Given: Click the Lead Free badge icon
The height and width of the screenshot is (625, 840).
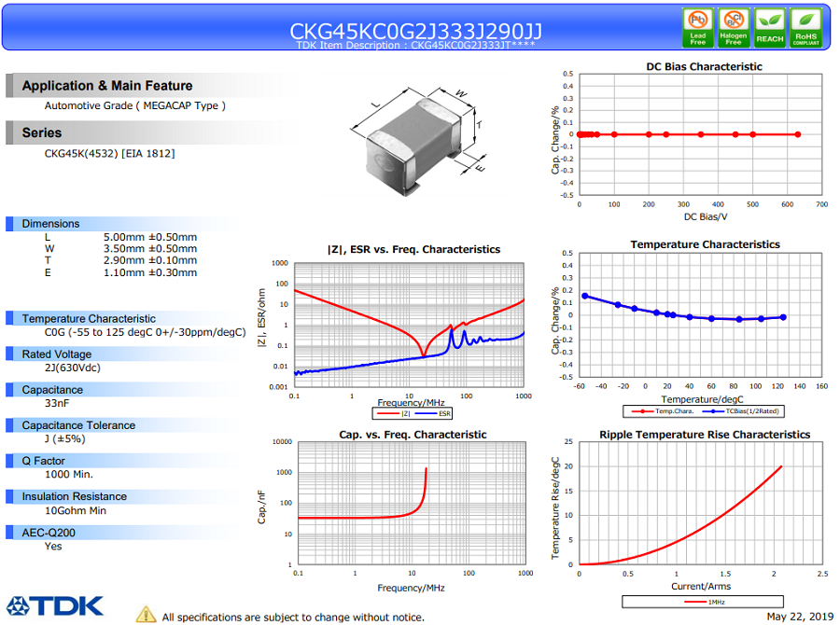Looking at the screenshot, I should 697,27.
